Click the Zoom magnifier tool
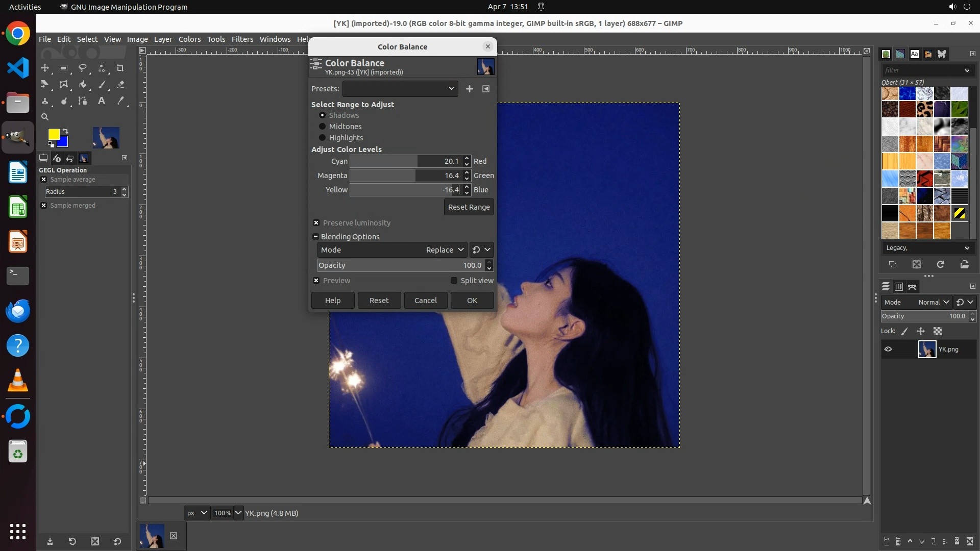 pos(45,117)
